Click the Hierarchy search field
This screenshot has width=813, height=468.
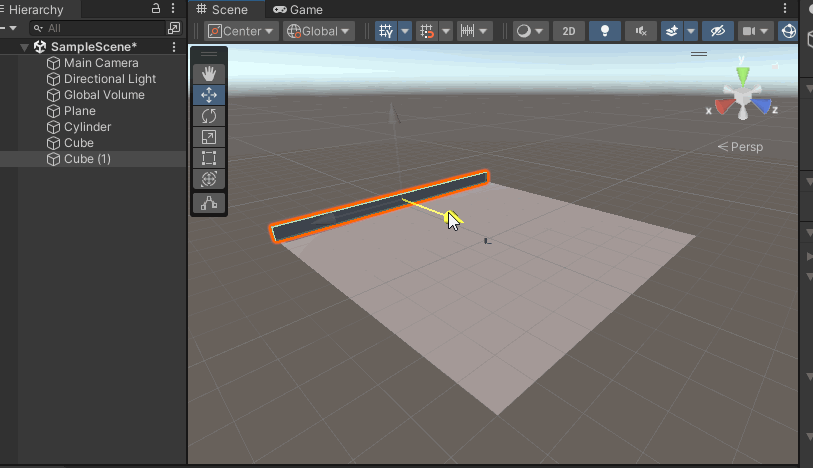(99, 28)
